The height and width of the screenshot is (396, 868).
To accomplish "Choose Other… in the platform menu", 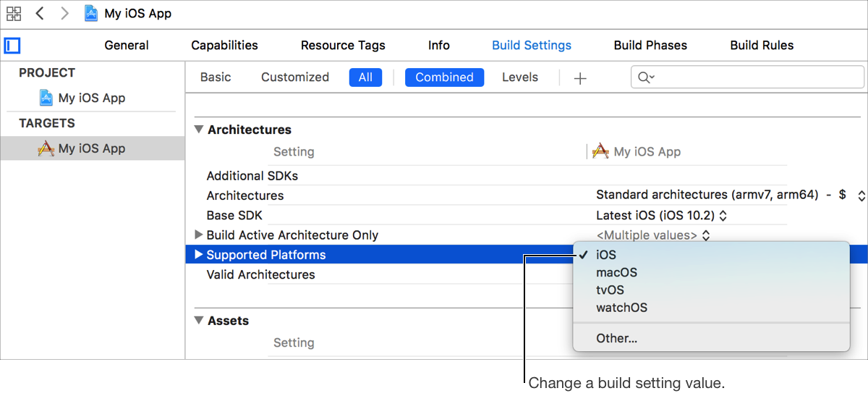I will pyautogui.click(x=616, y=338).
